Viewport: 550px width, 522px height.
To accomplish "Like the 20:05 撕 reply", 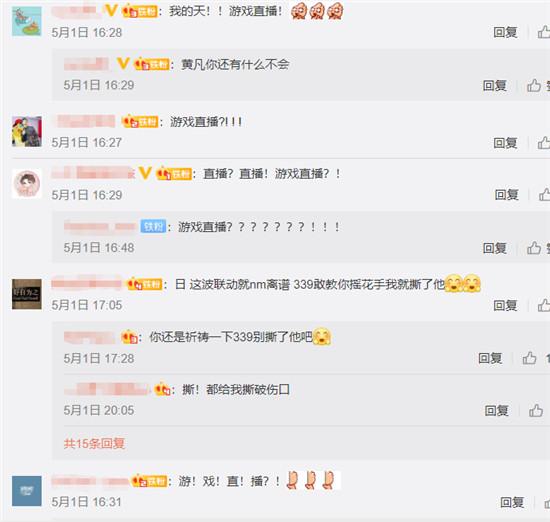I will [536, 410].
